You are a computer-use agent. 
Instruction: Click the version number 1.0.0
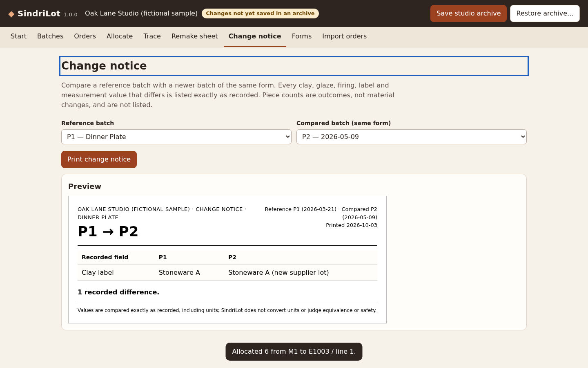click(70, 15)
